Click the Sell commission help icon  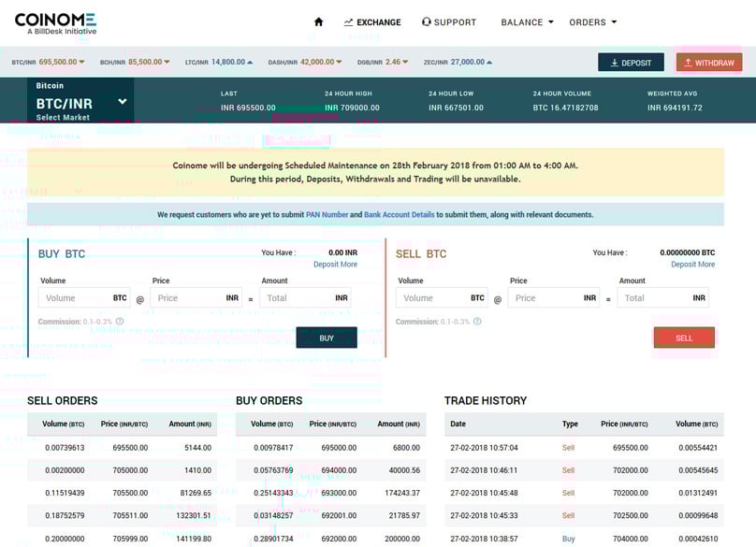(x=477, y=322)
